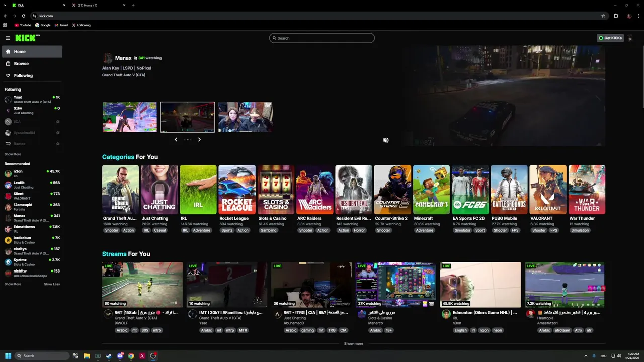Open nishftw Old School RuneScape channel
This screenshot has width=644, height=362.
[x=32, y=273]
